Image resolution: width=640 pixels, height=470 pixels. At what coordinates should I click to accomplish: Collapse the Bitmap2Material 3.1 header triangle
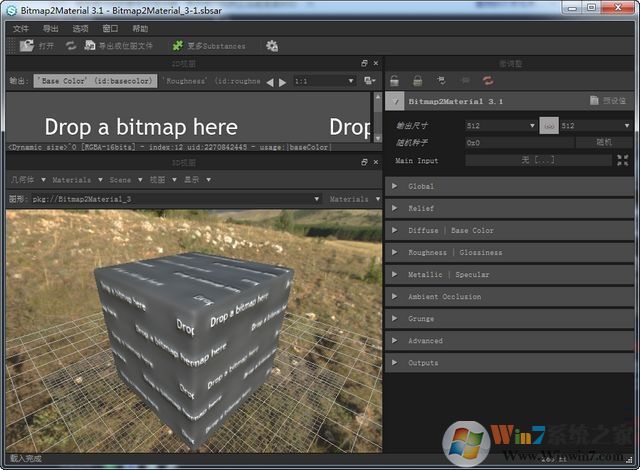pyautogui.click(x=395, y=102)
